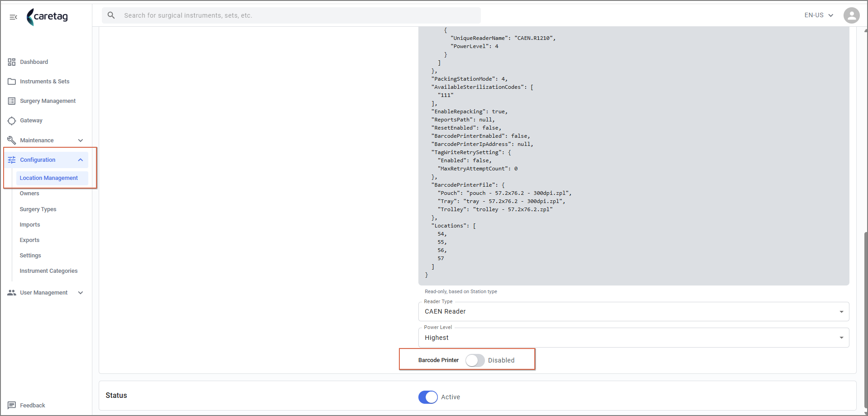
Task: Open the Reader Type dropdown
Action: pyautogui.click(x=633, y=312)
